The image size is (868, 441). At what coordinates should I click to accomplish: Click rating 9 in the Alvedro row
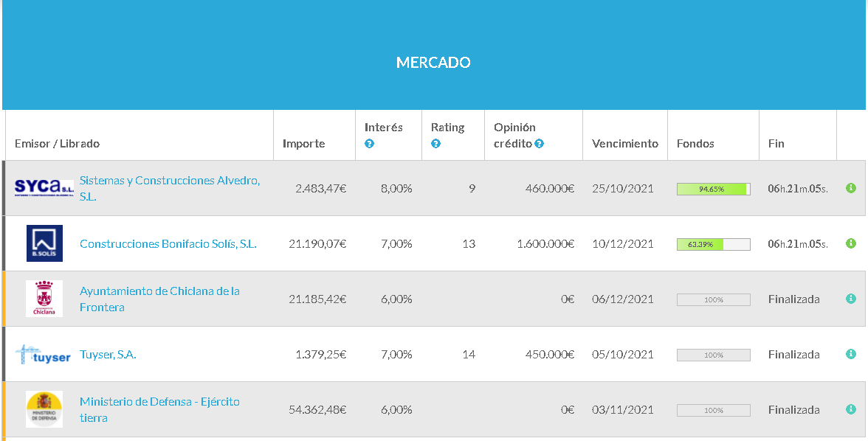472,189
